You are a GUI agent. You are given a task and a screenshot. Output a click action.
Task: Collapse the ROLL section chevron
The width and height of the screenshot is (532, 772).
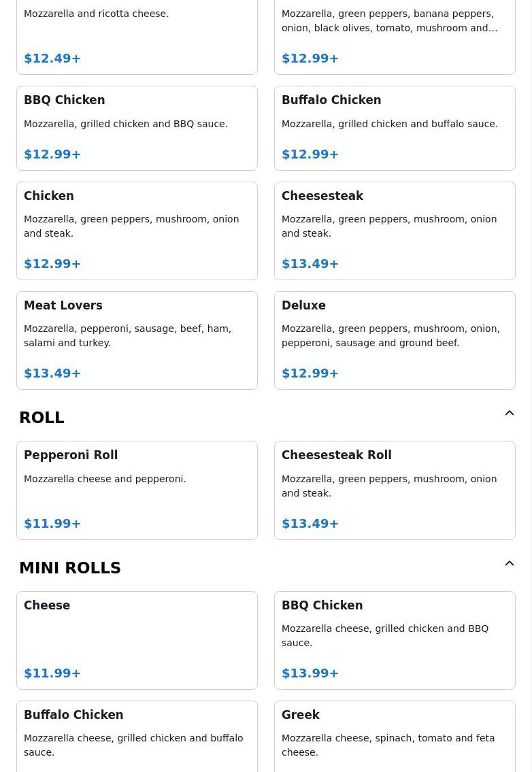coord(510,413)
